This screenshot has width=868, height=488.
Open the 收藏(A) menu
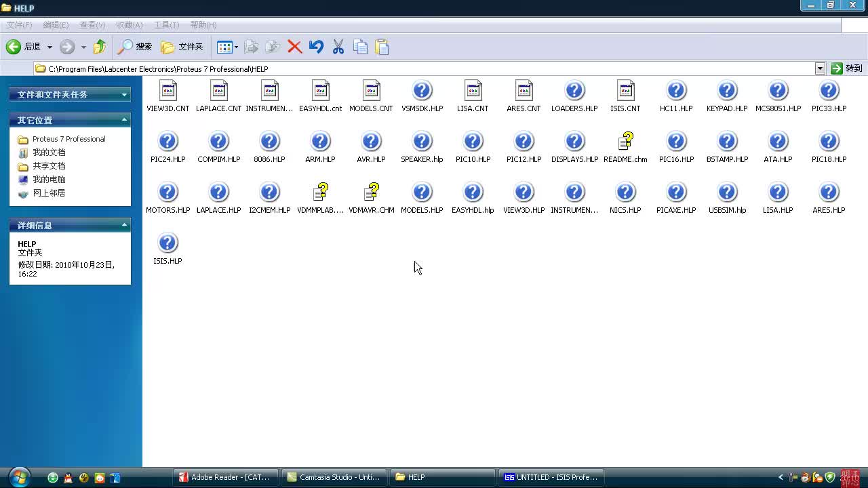[129, 24]
